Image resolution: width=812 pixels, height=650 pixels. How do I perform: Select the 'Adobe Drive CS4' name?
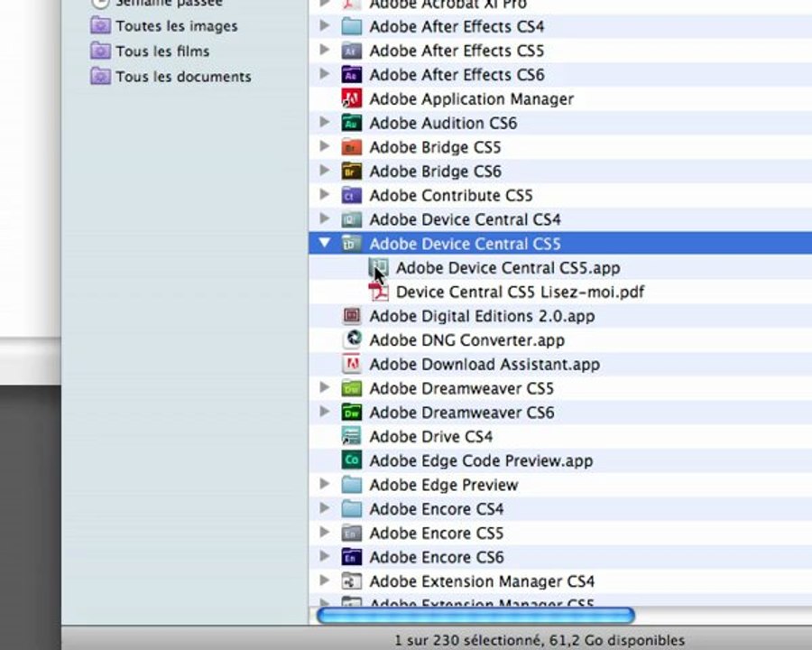[x=431, y=436]
